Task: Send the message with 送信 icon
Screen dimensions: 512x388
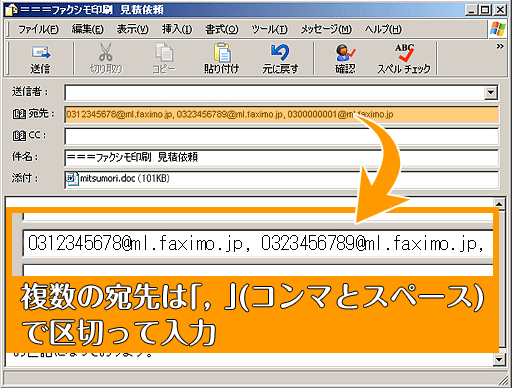Action: coord(40,59)
